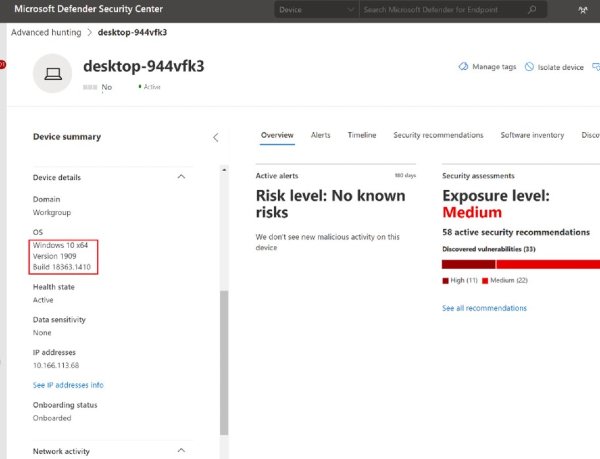This screenshot has width=600, height=459.
Task: Click the desktop-944vfk3 breadcrumb text
Action: tap(132, 33)
